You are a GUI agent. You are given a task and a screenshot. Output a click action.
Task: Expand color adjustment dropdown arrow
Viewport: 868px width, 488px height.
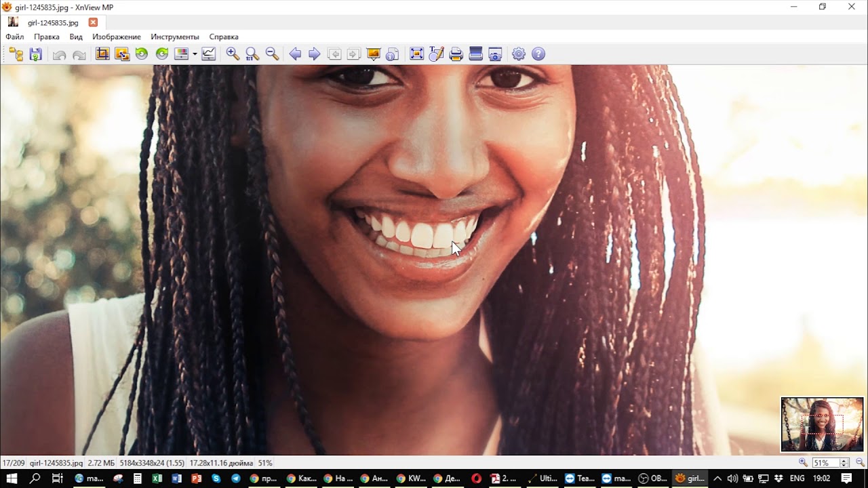tap(195, 54)
